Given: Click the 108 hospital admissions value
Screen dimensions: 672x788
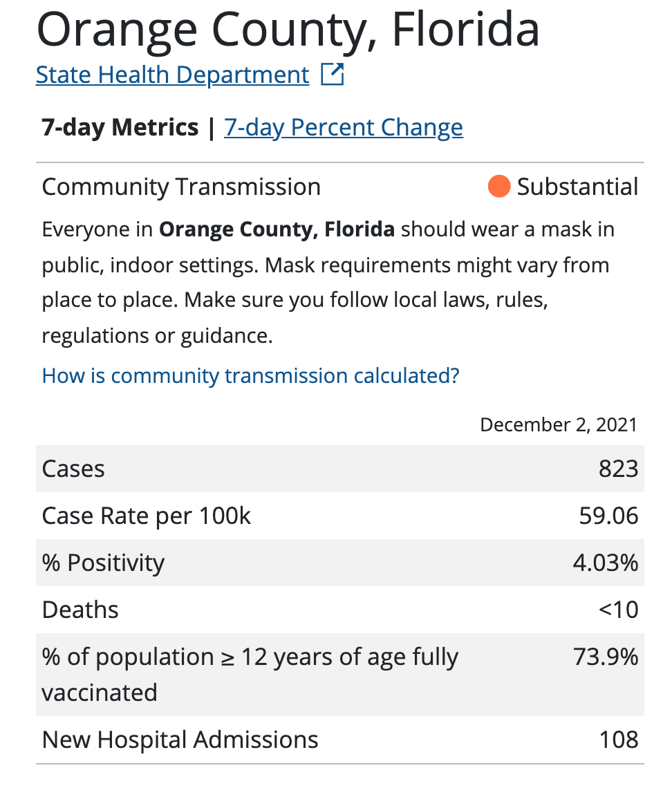Looking at the screenshot, I should [x=619, y=740].
